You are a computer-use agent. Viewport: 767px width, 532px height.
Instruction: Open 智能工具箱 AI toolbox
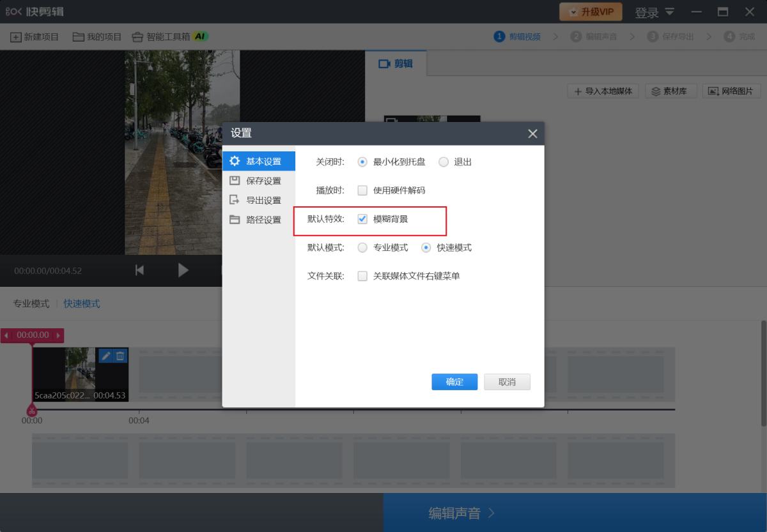169,36
